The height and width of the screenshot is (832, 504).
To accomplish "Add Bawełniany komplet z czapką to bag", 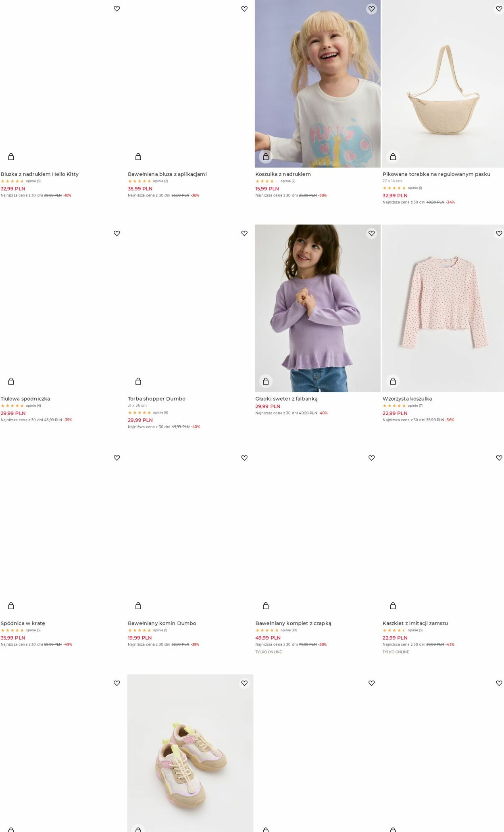I will (x=266, y=606).
